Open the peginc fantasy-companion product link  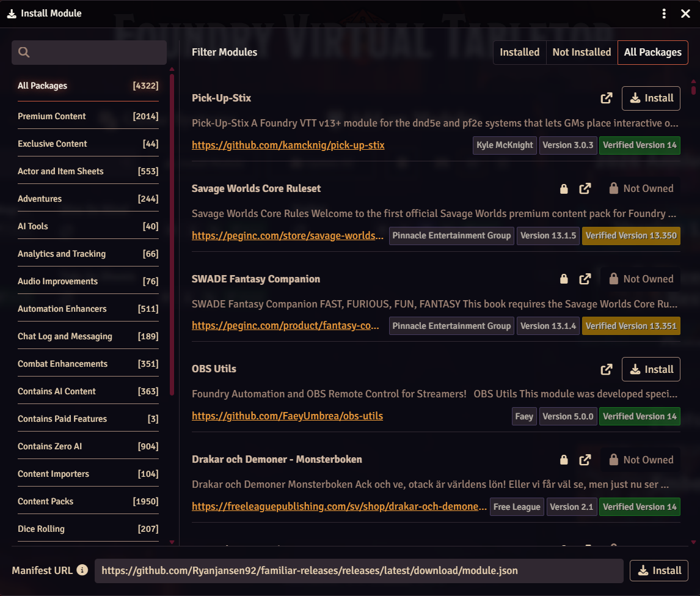point(285,326)
